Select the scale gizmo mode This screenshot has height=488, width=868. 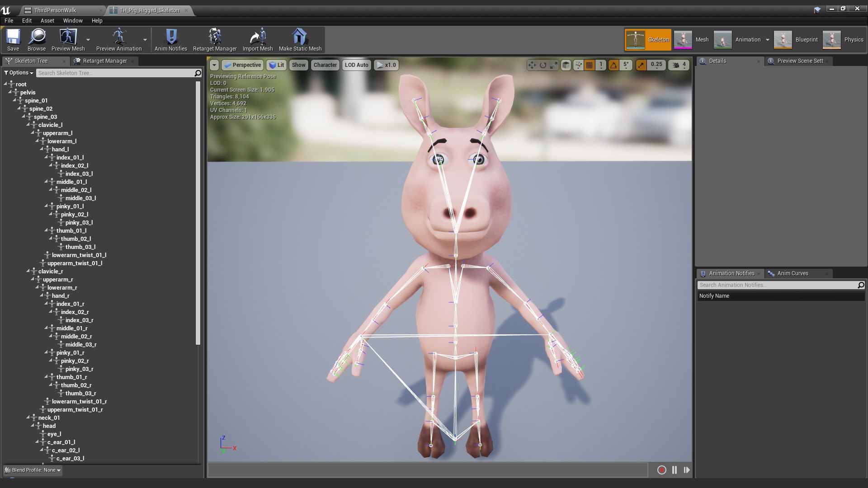(554, 65)
